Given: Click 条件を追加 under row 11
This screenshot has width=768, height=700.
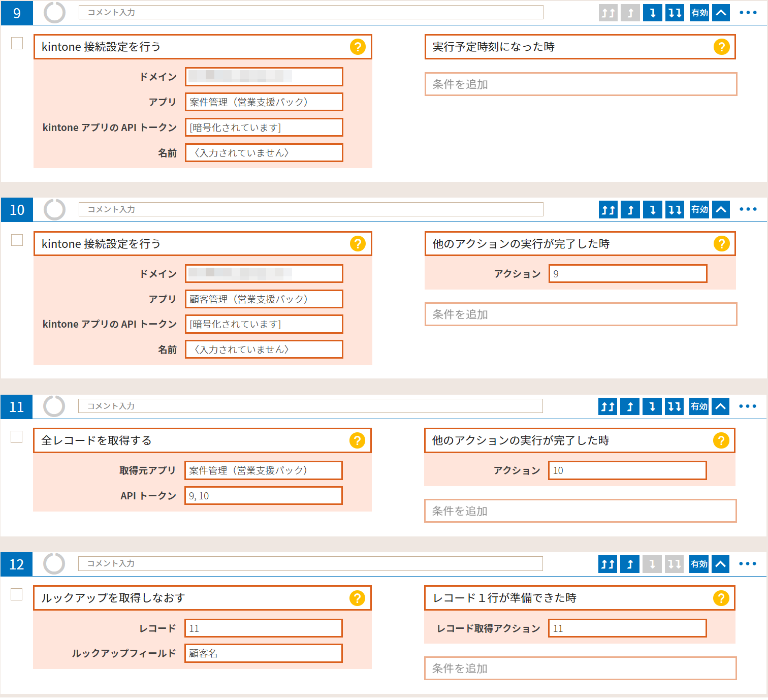Looking at the screenshot, I should 581,511.
